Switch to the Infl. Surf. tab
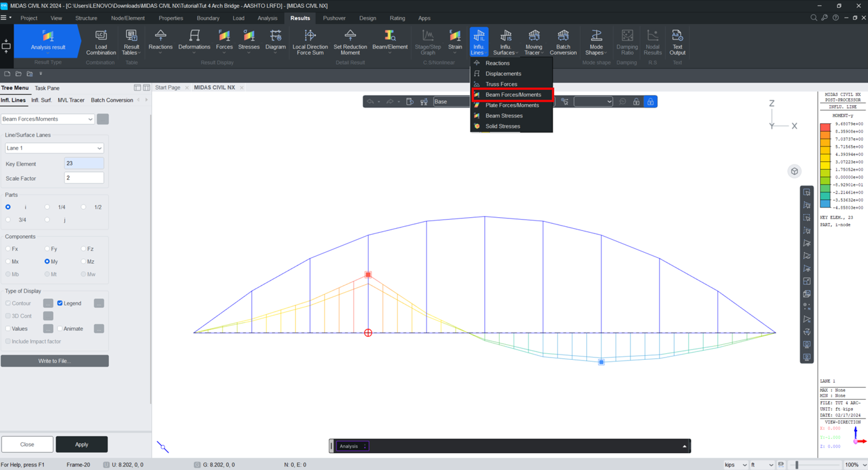This screenshot has width=868, height=470. pyautogui.click(x=42, y=100)
